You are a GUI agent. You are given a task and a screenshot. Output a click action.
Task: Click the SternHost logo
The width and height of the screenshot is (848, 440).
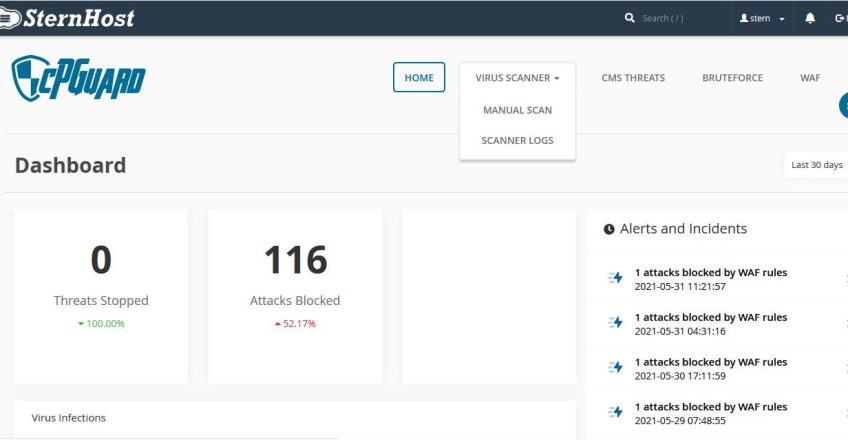coord(68,18)
